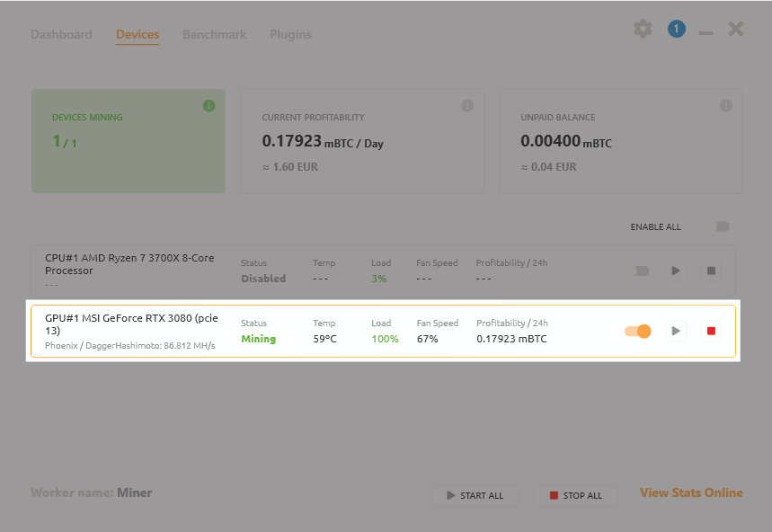
Task: Switch to the Benchmark tab
Action: point(214,34)
